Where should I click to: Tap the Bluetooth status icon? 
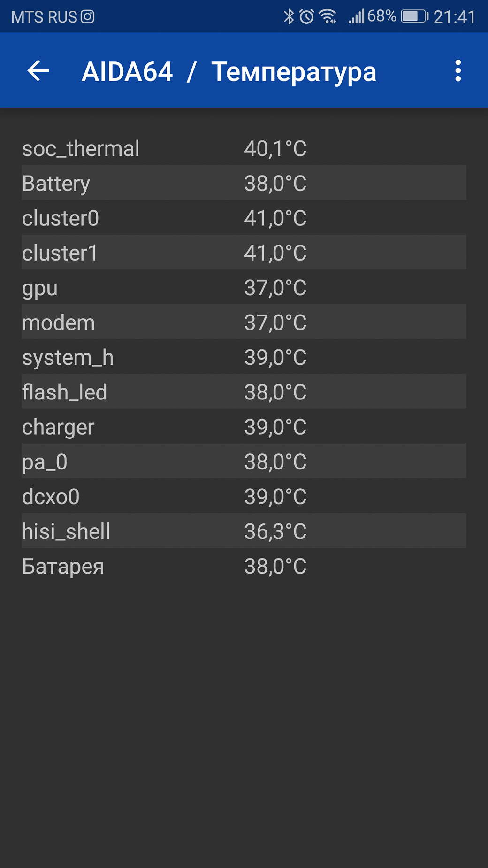(x=289, y=17)
